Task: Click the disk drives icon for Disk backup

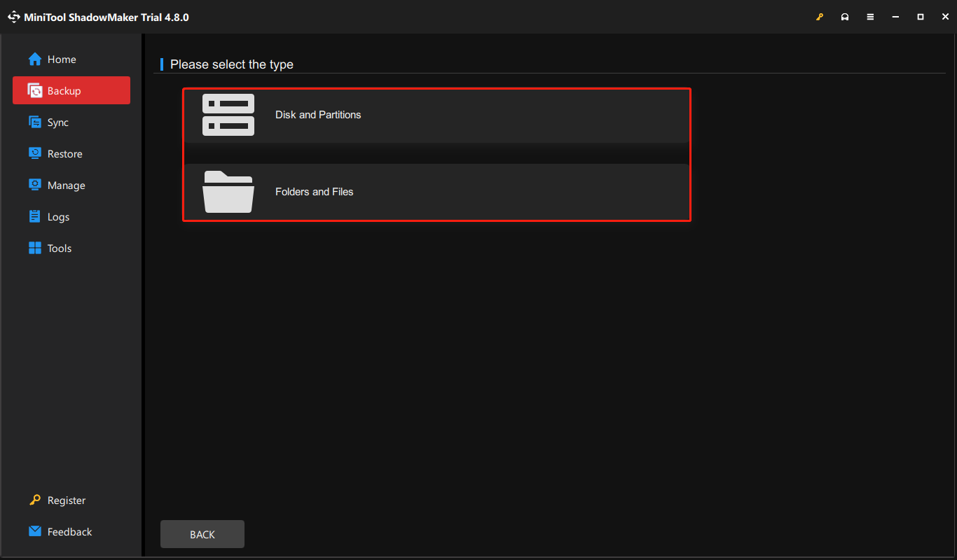Action: 228,115
